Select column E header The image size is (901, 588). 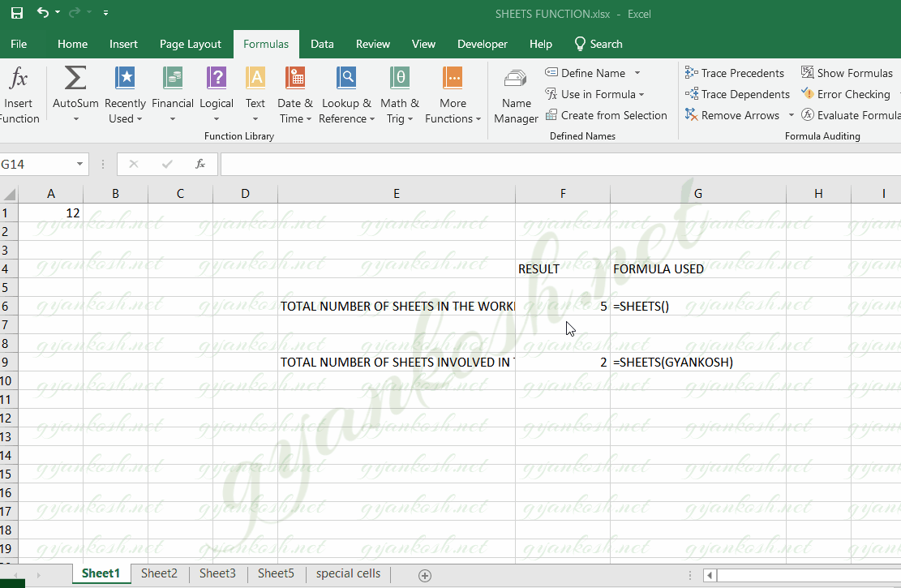click(x=397, y=194)
